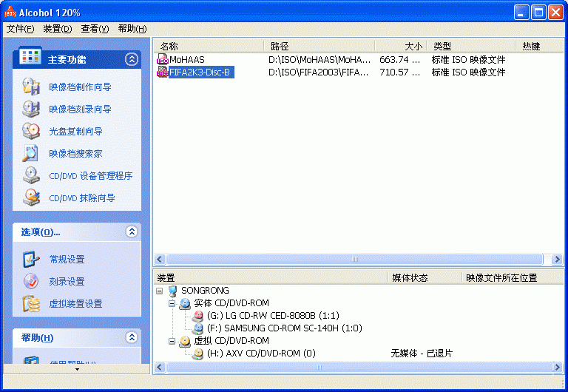568x392 pixels.
Task: Sort the image list by 大小 column
Action: click(x=400, y=46)
